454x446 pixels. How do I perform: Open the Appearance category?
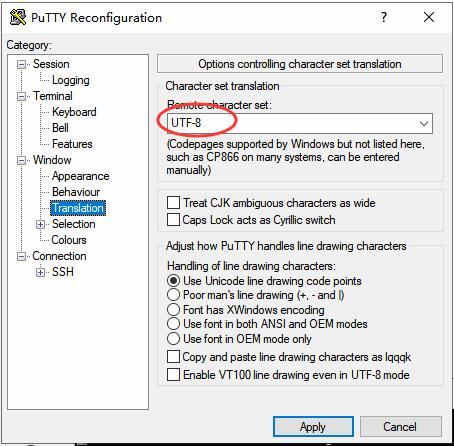click(80, 176)
